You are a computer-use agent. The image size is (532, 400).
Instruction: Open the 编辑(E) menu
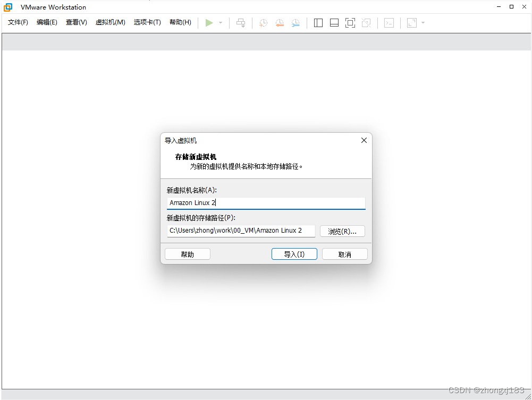point(47,22)
